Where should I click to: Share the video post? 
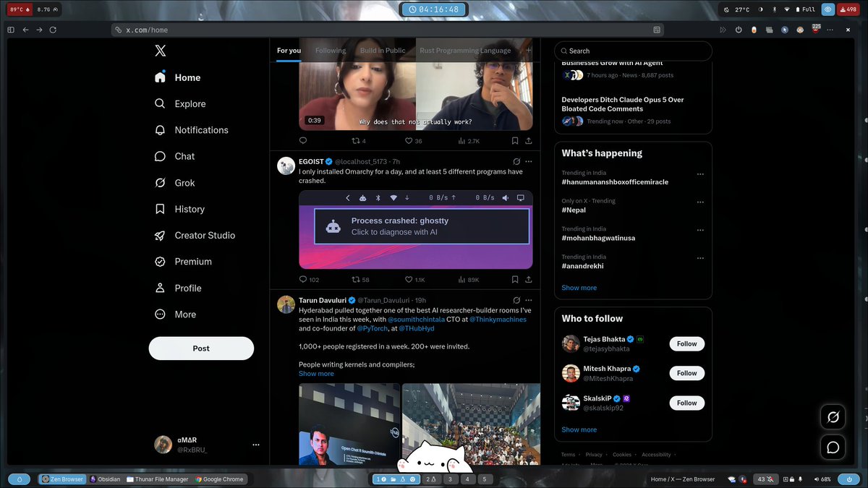529,141
